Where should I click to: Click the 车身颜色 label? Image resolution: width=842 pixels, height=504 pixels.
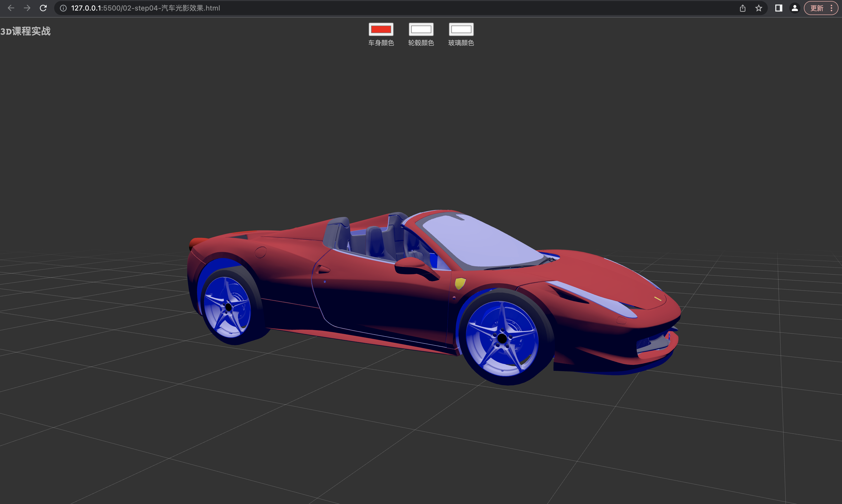tap(381, 43)
